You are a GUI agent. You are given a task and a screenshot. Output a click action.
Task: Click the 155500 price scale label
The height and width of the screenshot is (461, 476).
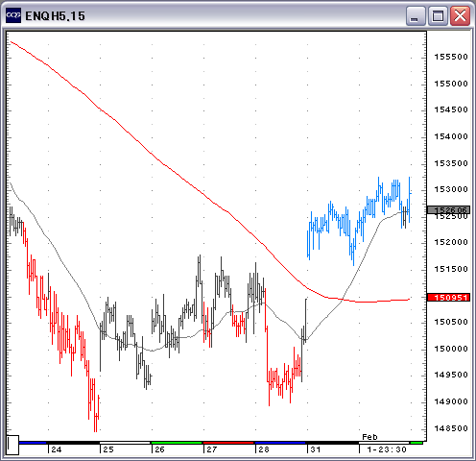point(451,57)
